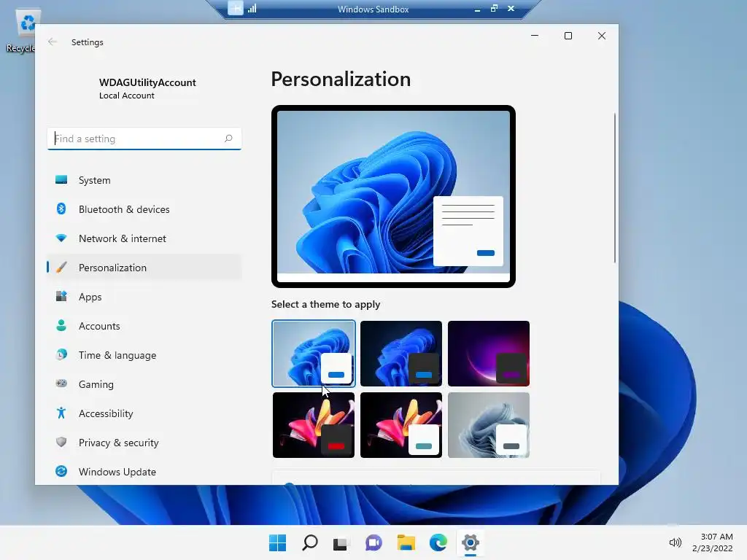Open Bluetooth & devices settings
This screenshot has width=747, height=560.
click(x=144, y=209)
